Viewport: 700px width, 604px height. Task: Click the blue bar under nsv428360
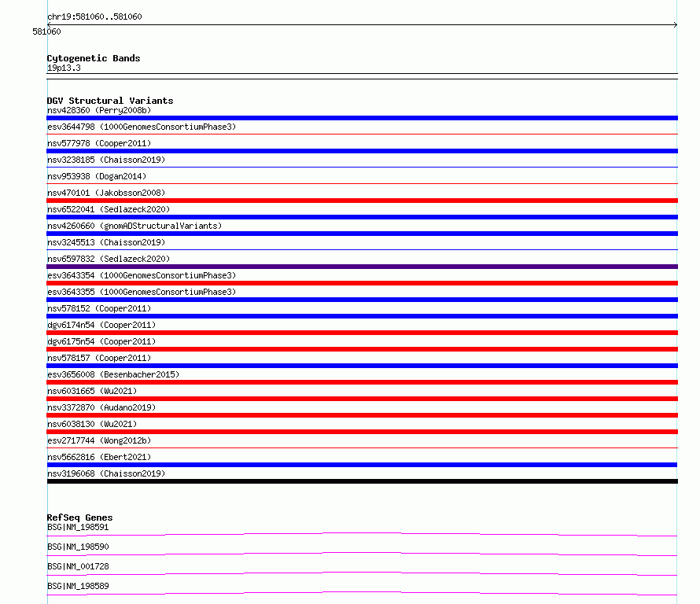click(x=362, y=118)
